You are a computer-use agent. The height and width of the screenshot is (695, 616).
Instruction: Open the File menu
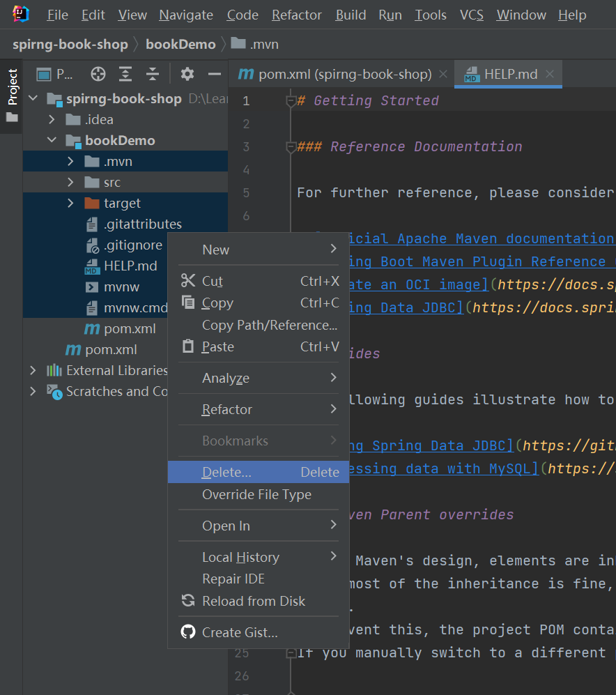(58, 15)
